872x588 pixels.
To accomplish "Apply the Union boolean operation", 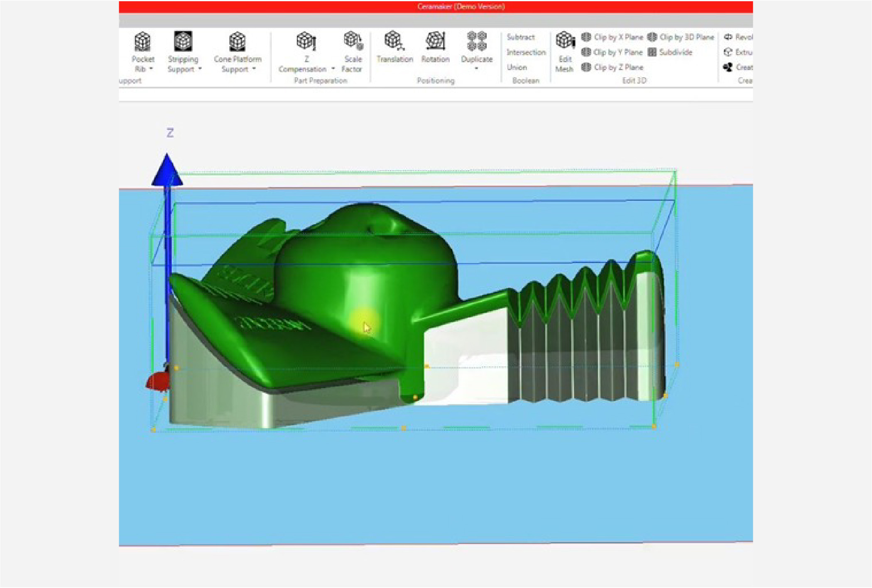I will [517, 67].
